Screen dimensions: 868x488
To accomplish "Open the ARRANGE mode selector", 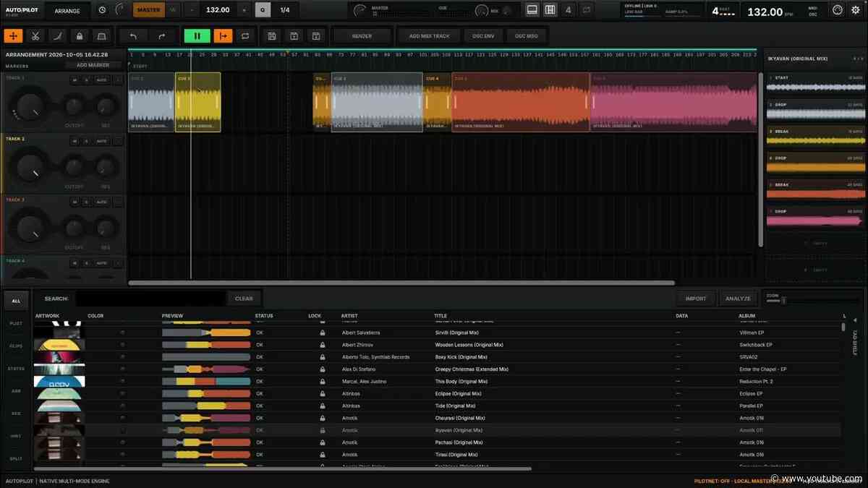I will (67, 10).
